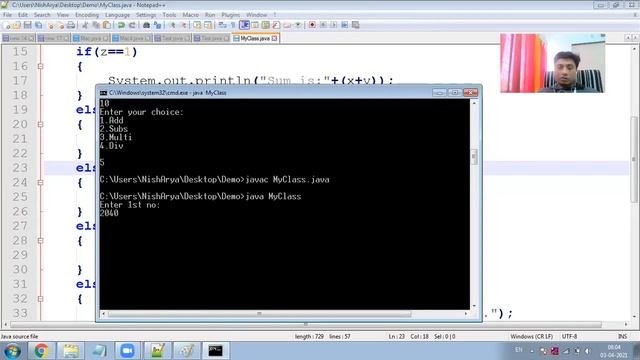Close the cmd.exe console window
The image size is (640, 360).
[x=470, y=93]
